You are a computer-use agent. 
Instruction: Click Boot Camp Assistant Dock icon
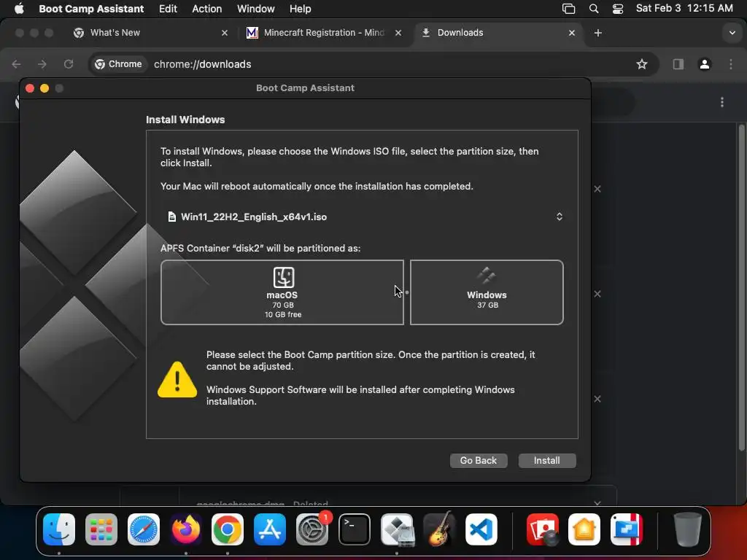pyautogui.click(x=397, y=529)
